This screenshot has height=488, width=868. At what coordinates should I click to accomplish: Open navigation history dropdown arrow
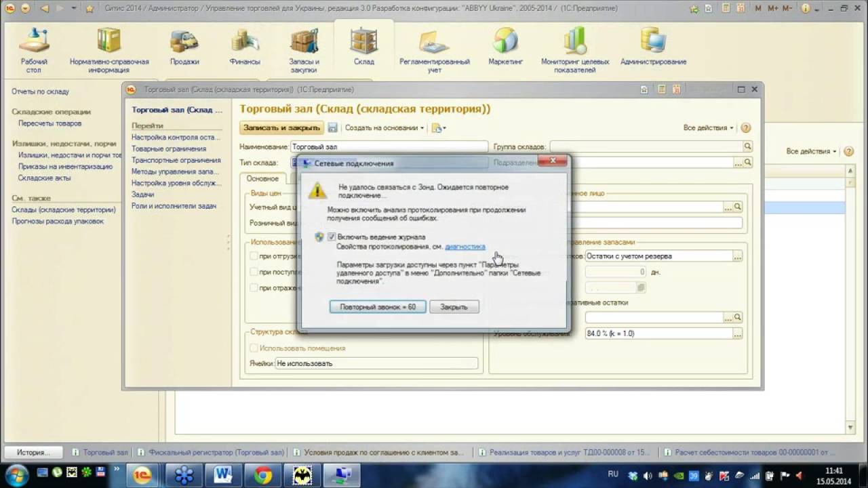tap(73, 8)
